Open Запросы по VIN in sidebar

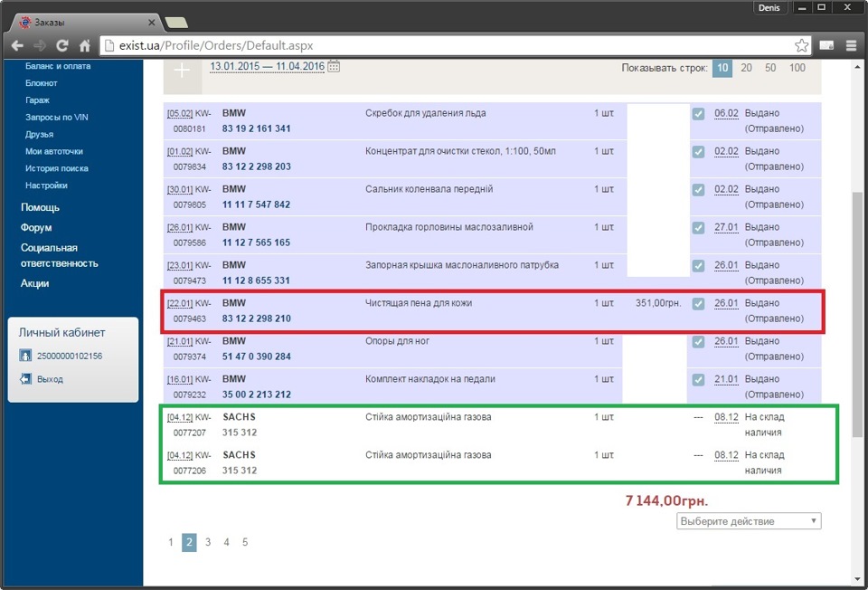(56, 118)
